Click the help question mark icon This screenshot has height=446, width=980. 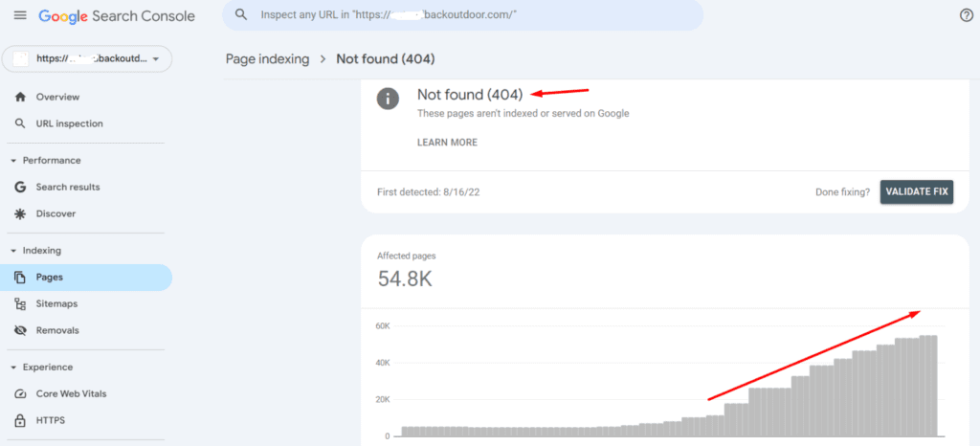click(x=966, y=15)
